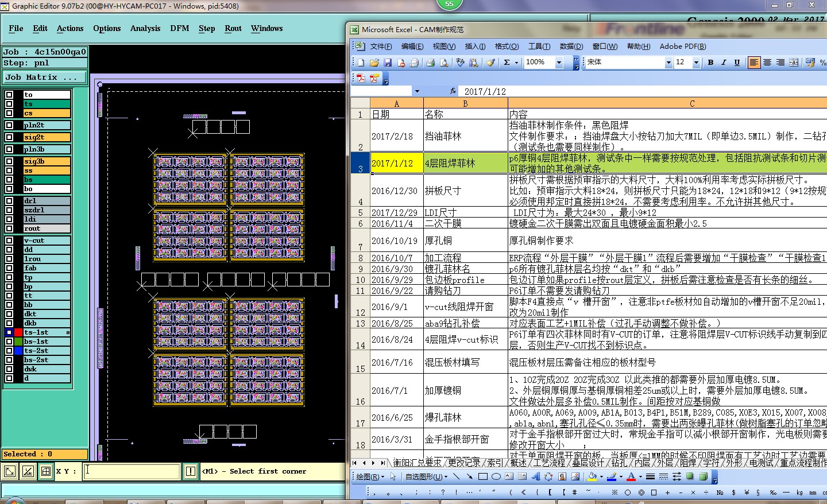Image resolution: width=827 pixels, height=504 pixels.
Task: Apply center alignment in Excel toolbar
Action: click(x=767, y=63)
